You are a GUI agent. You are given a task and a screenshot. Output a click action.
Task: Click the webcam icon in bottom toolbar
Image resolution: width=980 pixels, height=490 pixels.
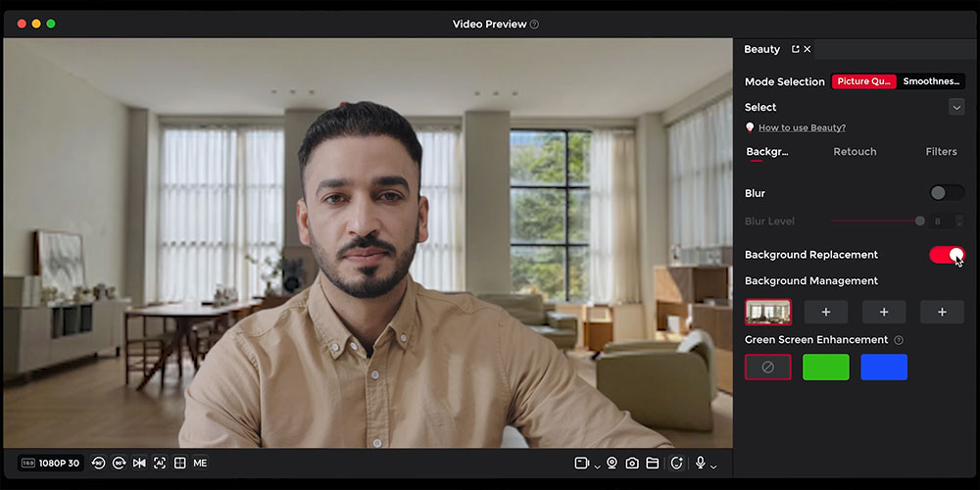click(612, 464)
